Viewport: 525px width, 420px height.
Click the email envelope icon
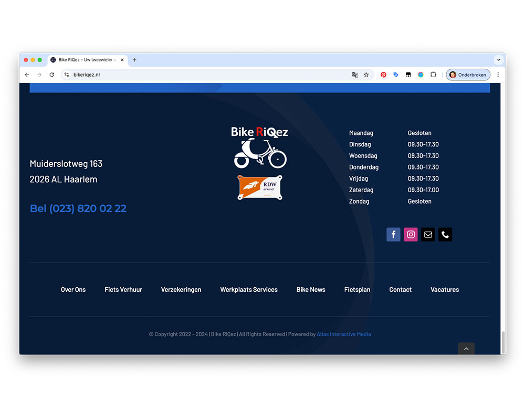tap(428, 235)
